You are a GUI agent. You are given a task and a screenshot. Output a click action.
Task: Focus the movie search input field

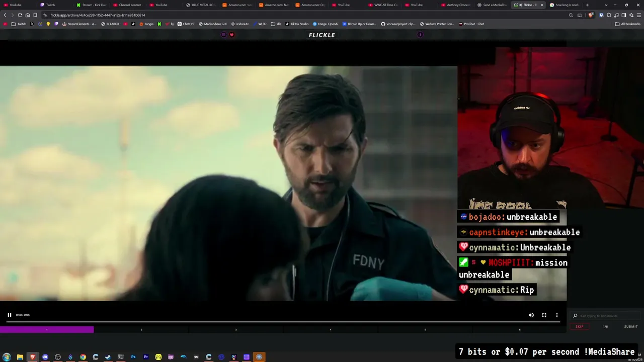tap(606, 316)
